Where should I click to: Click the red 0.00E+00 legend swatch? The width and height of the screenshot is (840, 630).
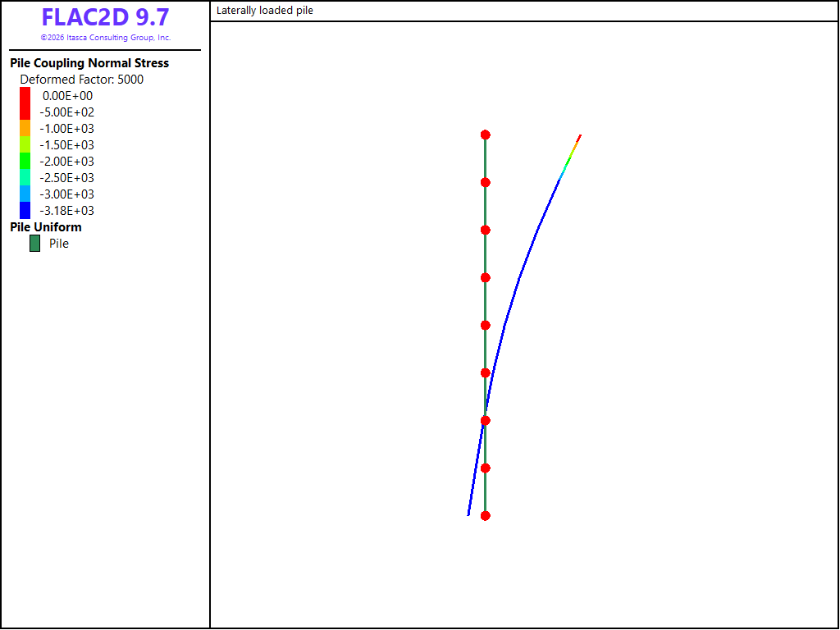25,103
